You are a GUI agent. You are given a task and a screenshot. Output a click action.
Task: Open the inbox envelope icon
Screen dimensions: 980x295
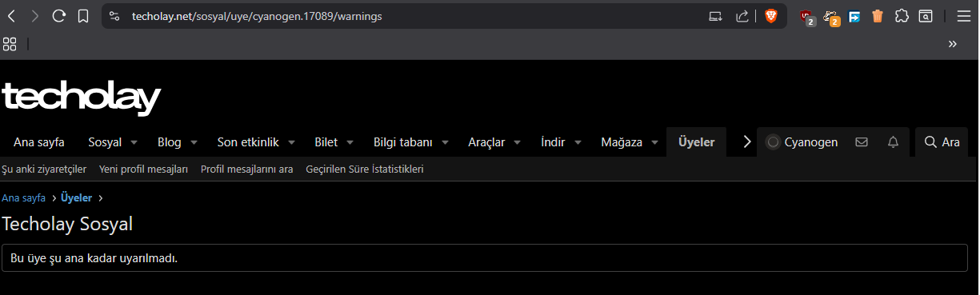point(862,142)
